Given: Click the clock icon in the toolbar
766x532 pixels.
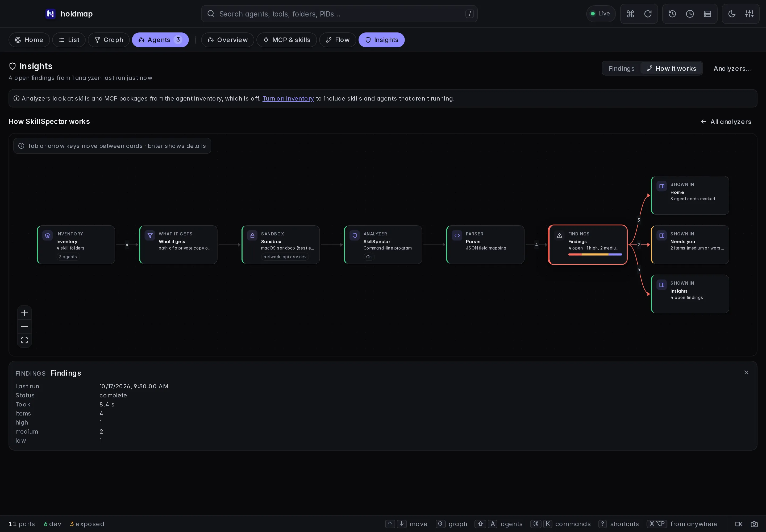Looking at the screenshot, I should coord(690,14).
